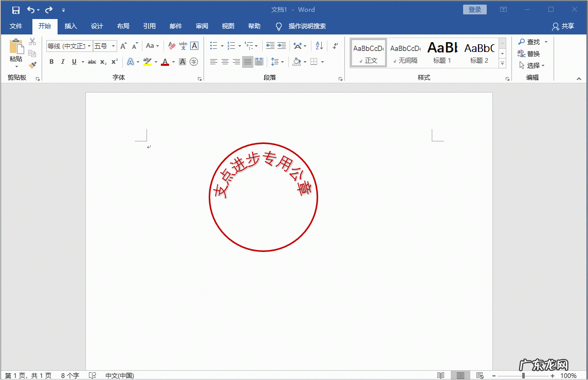Insert a bulleted list
Viewport: 588px width, 380px height.
pos(214,46)
